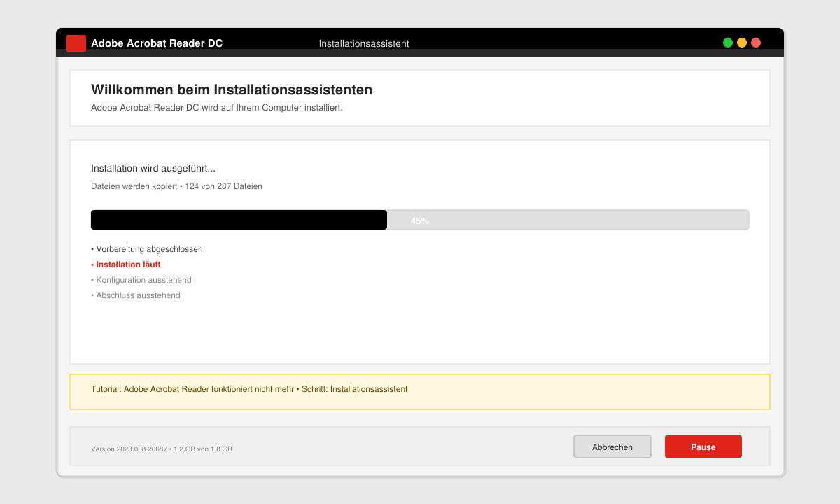This screenshot has width=840, height=504.
Task: Click the Pause button
Action: tap(703, 447)
